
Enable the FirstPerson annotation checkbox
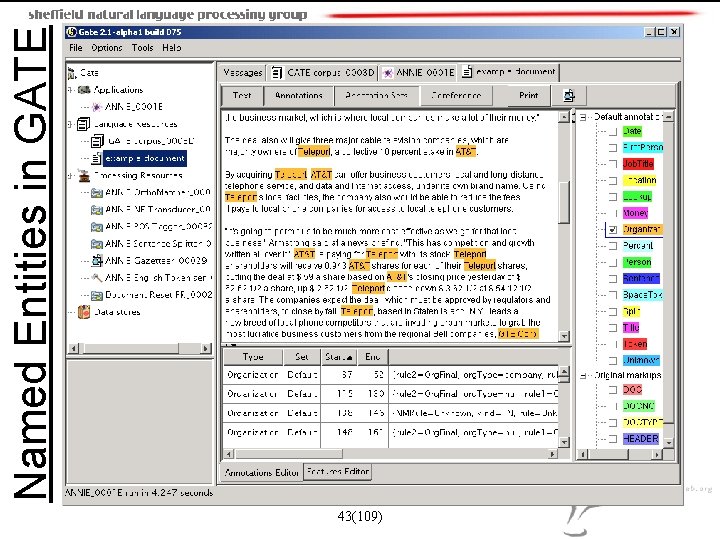coord(613,148)
